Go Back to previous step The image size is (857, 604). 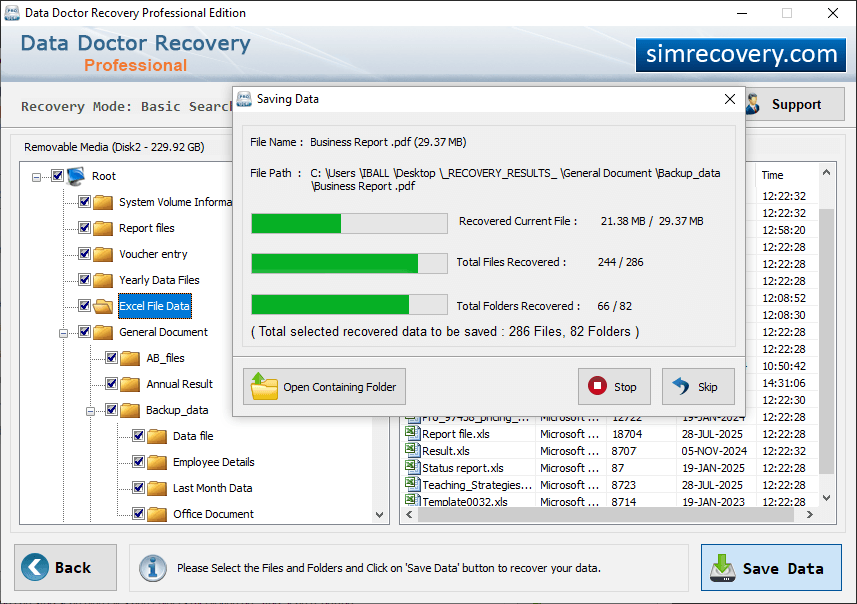(x=66, y=567)
